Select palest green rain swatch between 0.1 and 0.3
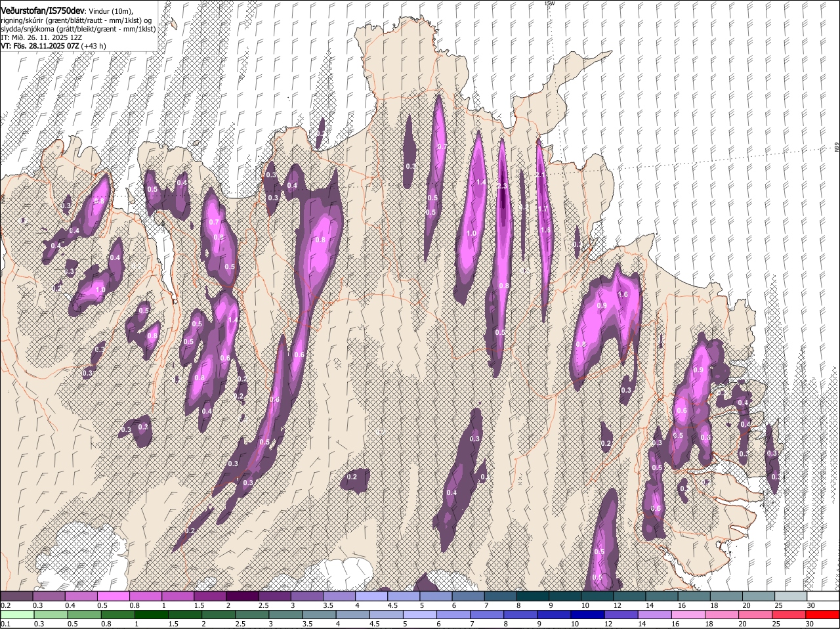 pos(18,615)
